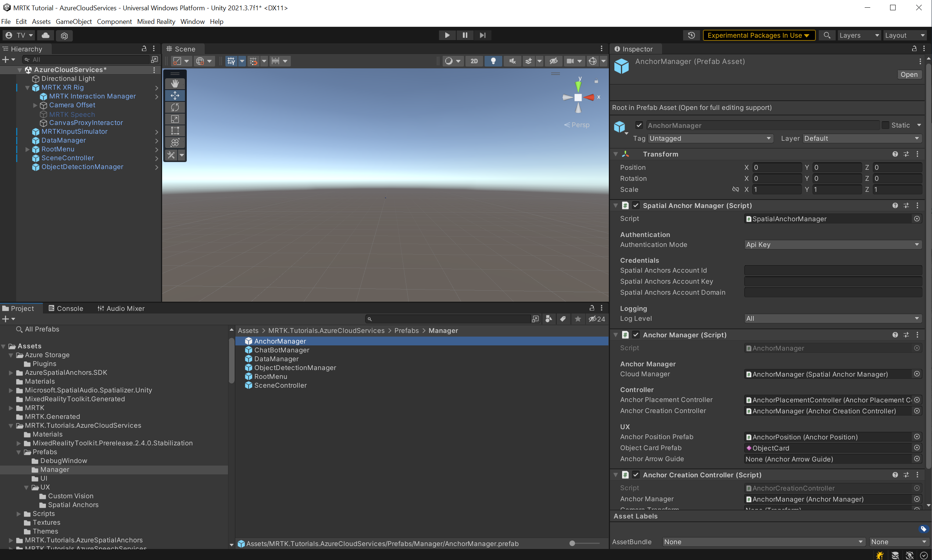Click Open to edit the prefab

click(908, 74)
